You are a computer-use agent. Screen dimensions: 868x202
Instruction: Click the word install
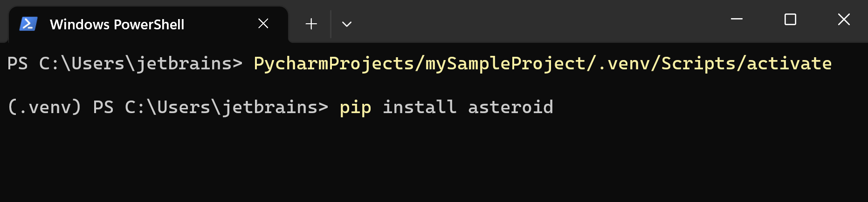[419, 107]
